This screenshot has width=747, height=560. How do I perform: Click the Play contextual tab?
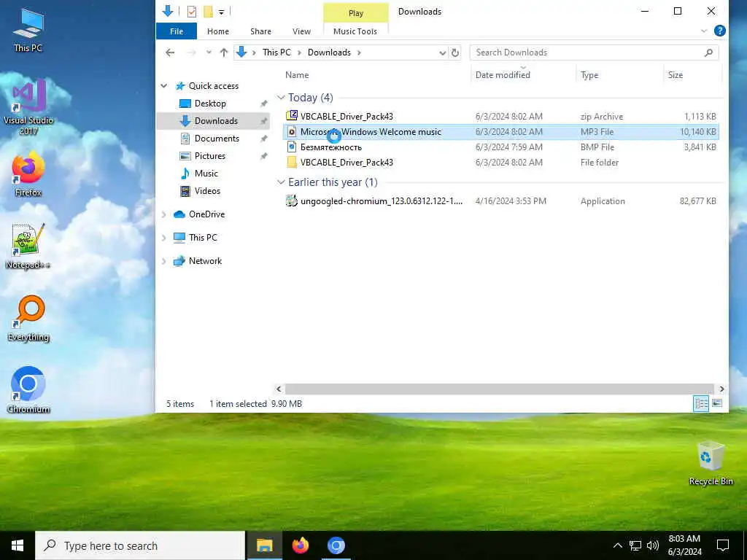tap(356, 13)
